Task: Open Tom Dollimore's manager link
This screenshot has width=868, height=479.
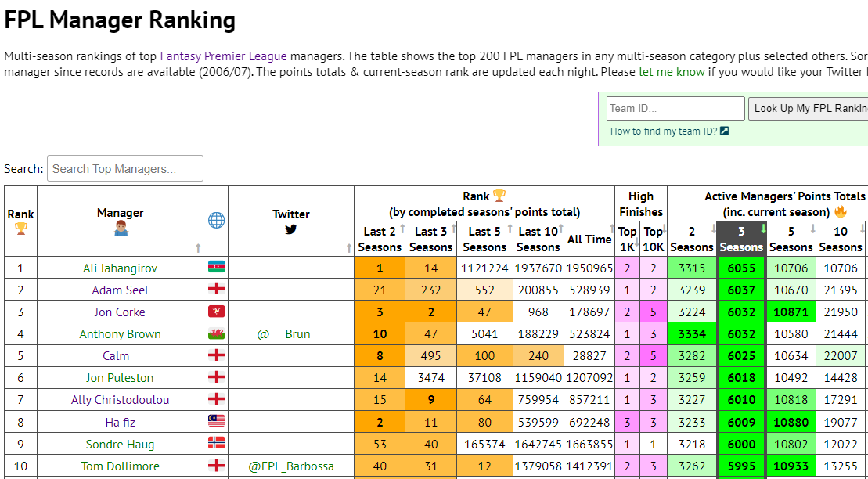Action: [x=120, y=466]
